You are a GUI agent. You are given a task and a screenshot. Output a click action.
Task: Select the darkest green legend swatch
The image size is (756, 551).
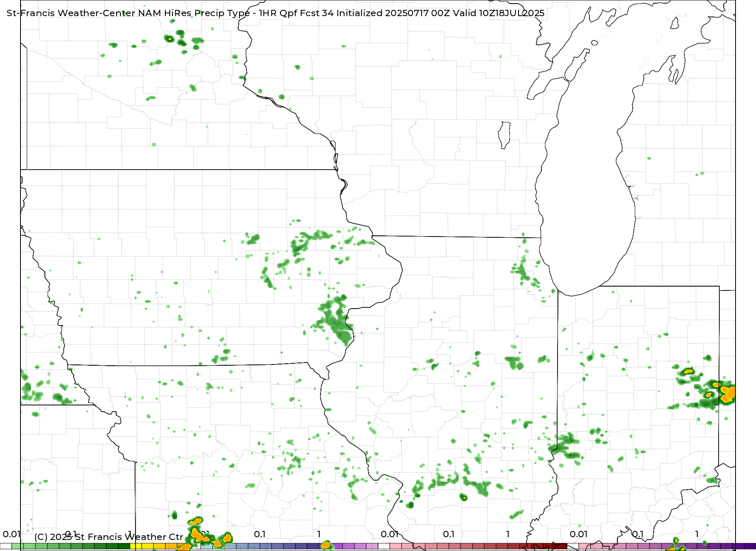pyautogui.click(x=124, y=546)
